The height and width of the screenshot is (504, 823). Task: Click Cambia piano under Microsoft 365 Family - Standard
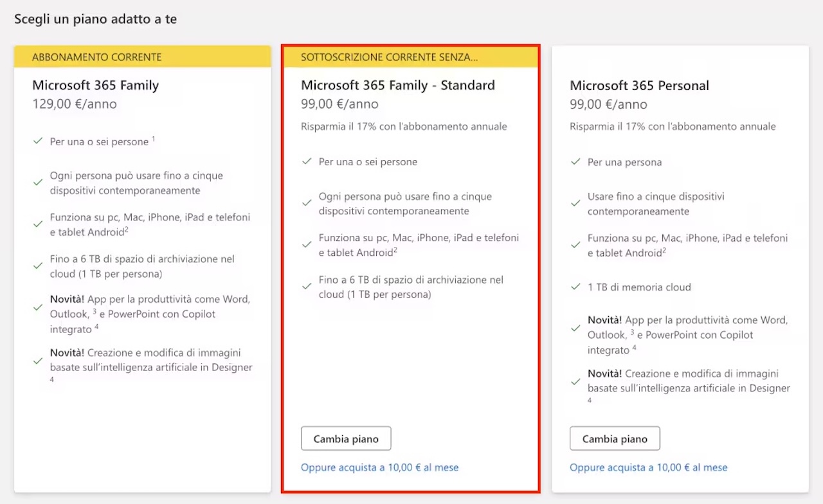(346, 438)
